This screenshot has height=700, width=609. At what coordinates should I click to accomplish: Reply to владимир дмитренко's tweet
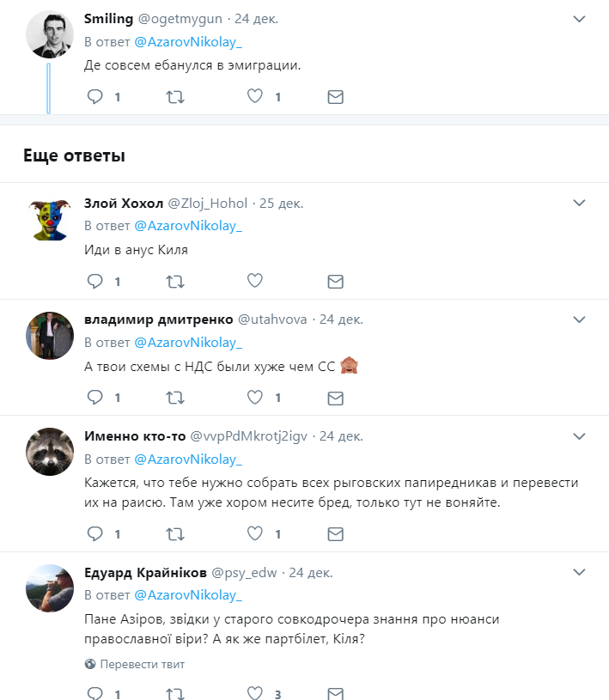coord(94,397)
